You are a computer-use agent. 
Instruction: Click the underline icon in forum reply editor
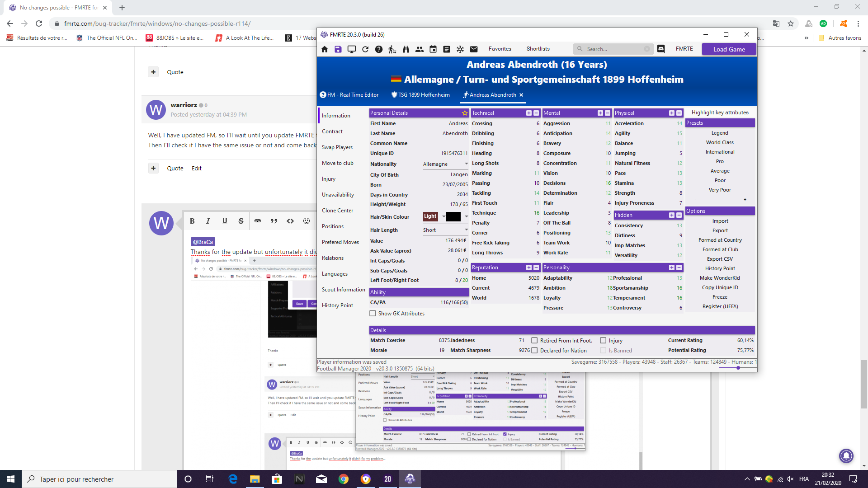pos(225,221)
